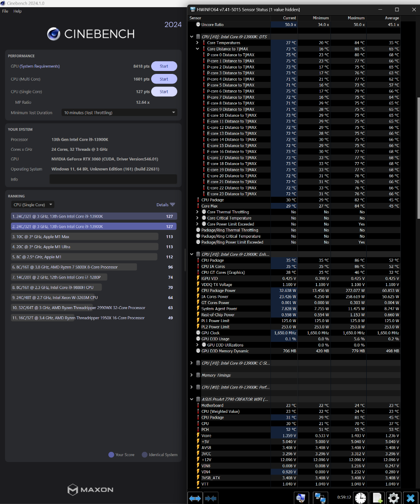This screenshot has width=420, height=504.
Task: Click the Maximum column header
Action: pyautogui.click(x=348, y=18)
